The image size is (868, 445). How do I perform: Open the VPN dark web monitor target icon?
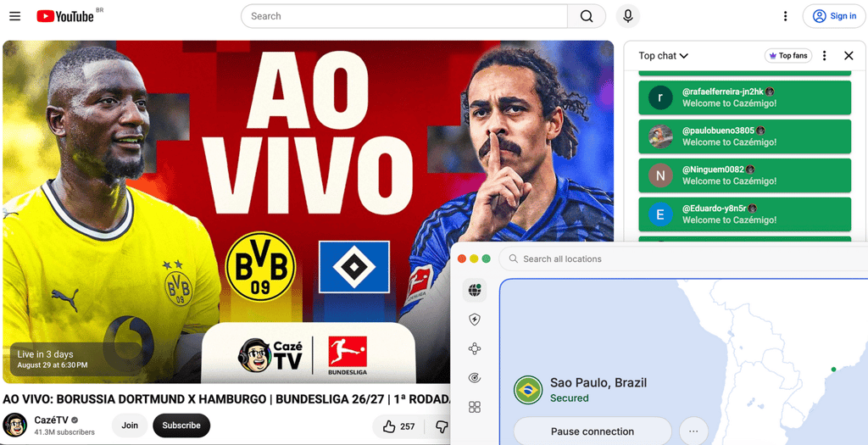tap(475, 378)
